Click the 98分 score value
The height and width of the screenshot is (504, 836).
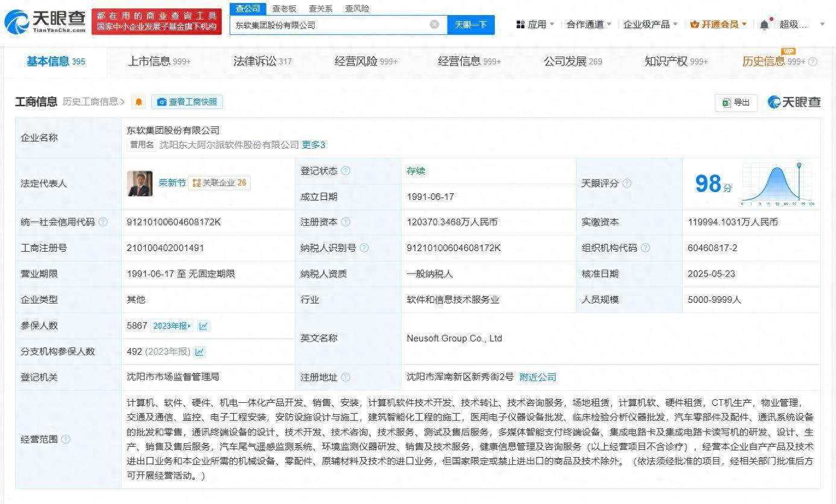click(714, 184)
